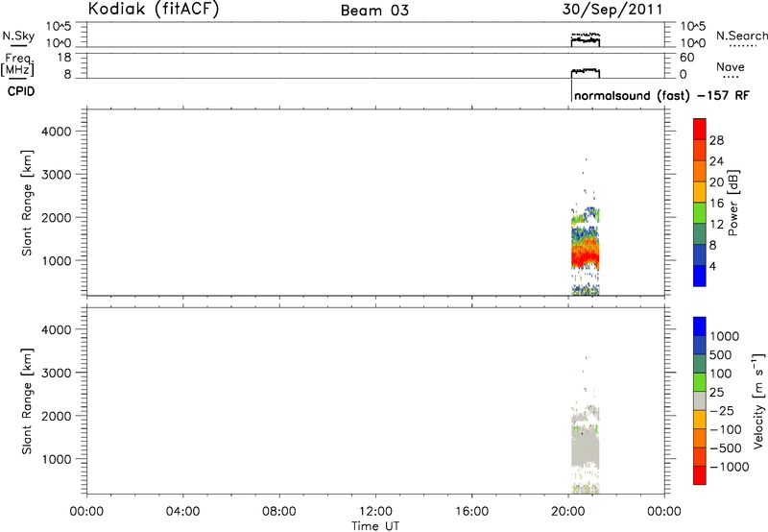Click 'normalsound (fast) -157 RF' text
Screen dimensions: 768x532
click(661, 95)
